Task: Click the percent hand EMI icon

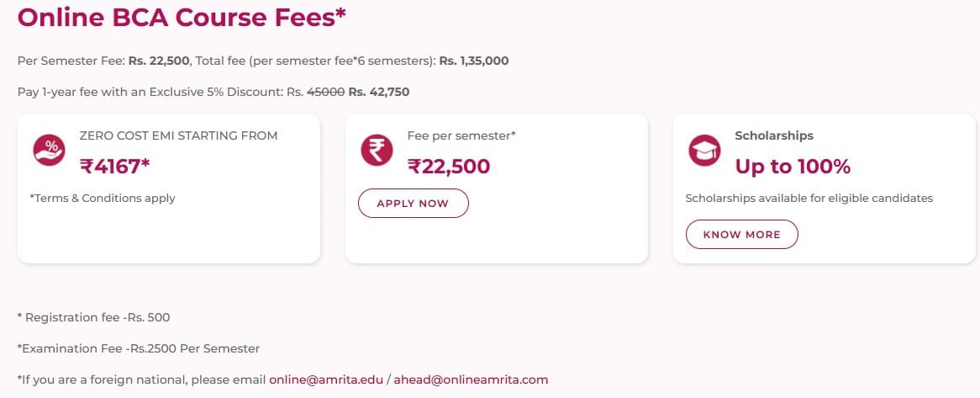Action: pos(49,151)
